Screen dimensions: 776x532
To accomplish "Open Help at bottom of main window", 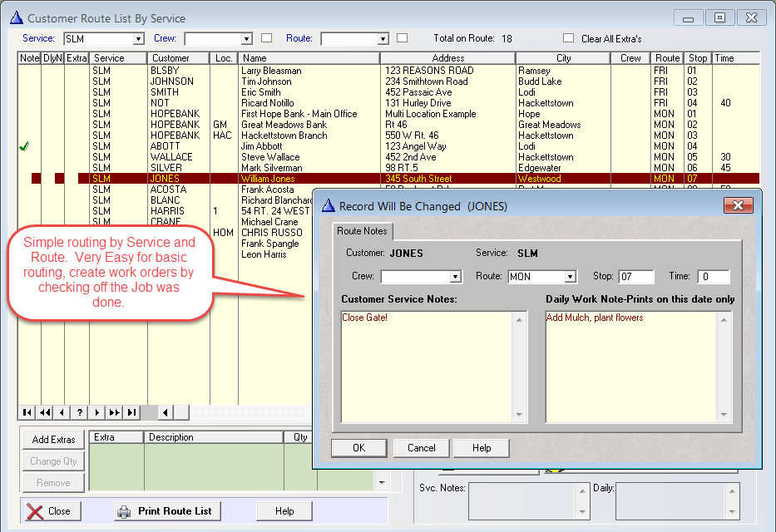I will click(284, 511).
